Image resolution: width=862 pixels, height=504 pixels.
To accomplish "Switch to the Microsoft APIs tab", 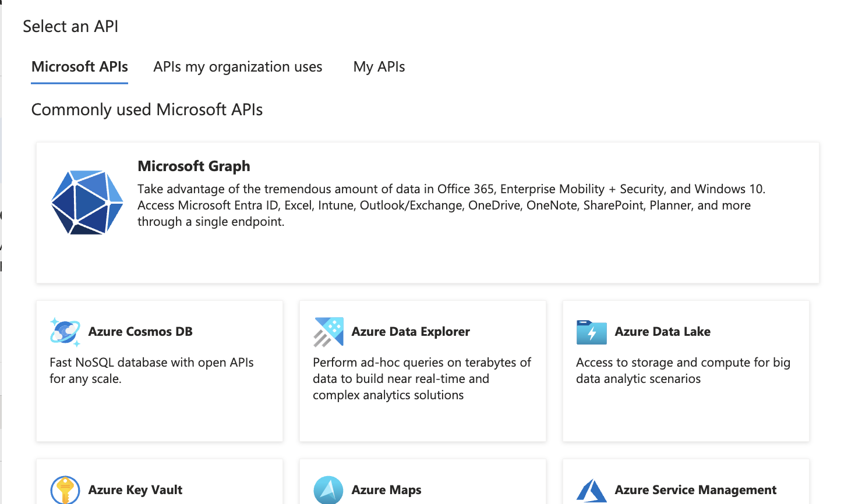I will 80,67.
